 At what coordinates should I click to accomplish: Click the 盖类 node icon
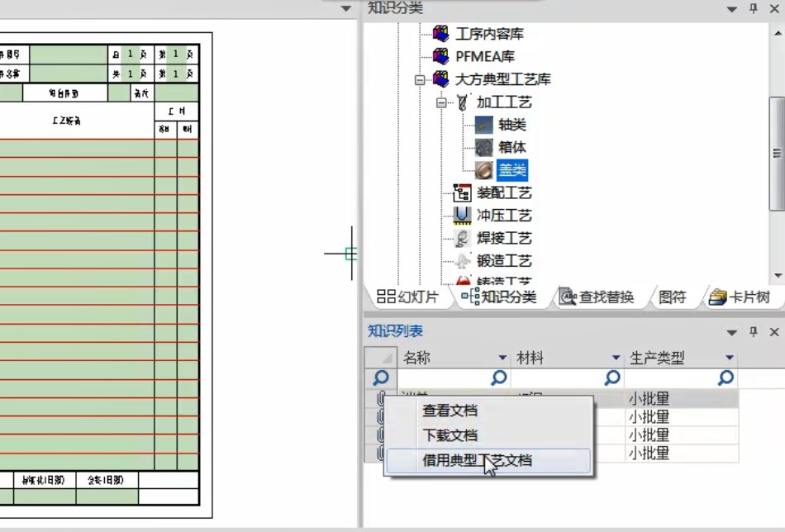coord(483,170)
